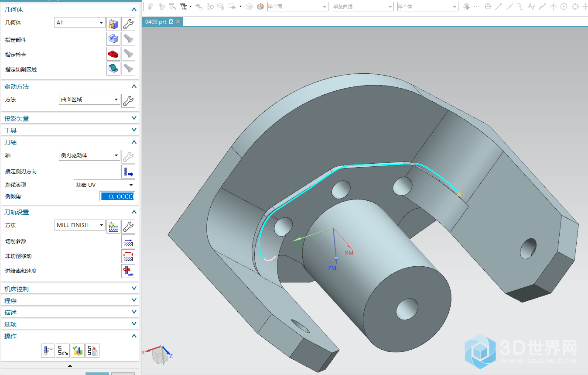Collapse the 几何体 section header
The width and height of the screenshot is (588, 375).
(134, 9)
